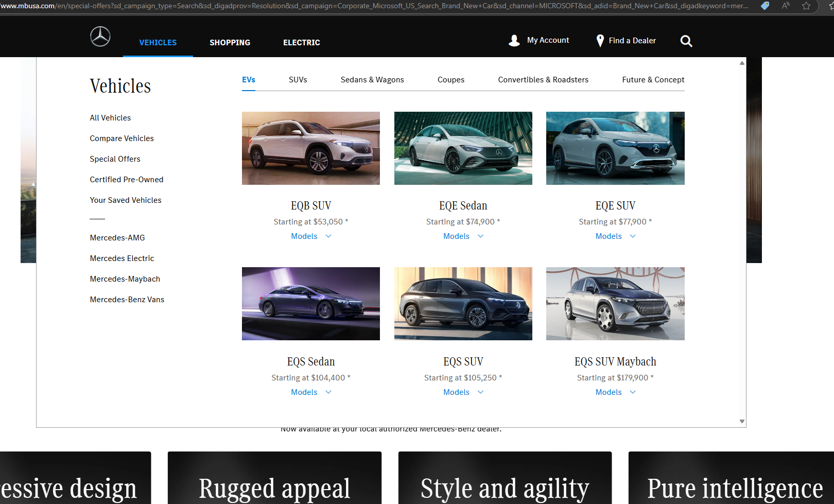Click the browser address bar URL
This screenshot has width=834, height=504.
(x=374, y=6)
